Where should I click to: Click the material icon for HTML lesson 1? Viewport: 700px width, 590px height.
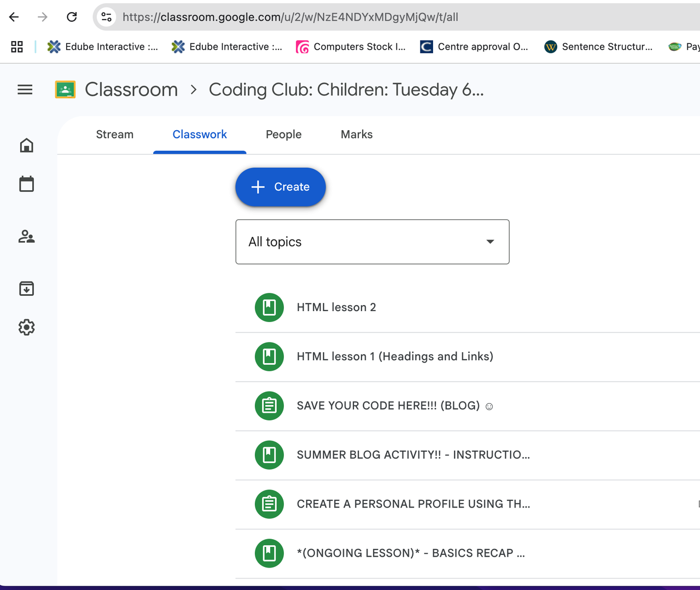[269, 357]
